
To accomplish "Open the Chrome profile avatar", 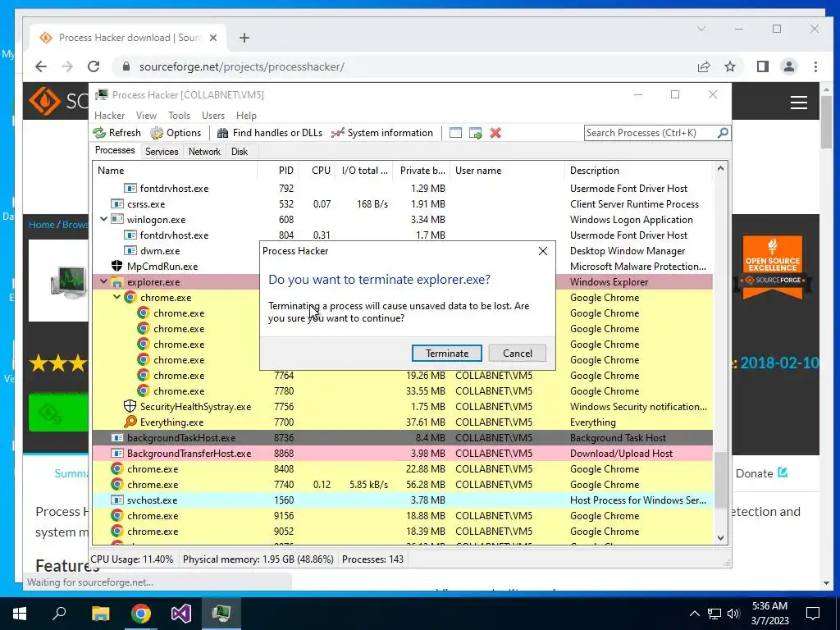I will [788, 66].
